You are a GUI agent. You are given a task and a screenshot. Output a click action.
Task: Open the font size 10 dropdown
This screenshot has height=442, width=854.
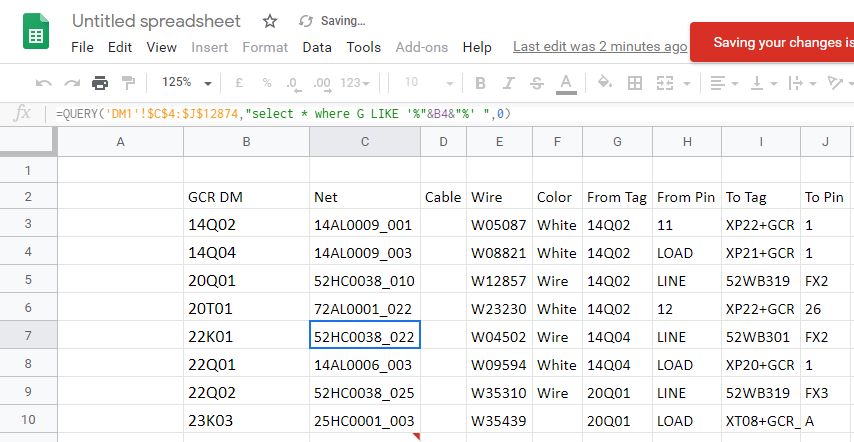(x=429, y=83)
